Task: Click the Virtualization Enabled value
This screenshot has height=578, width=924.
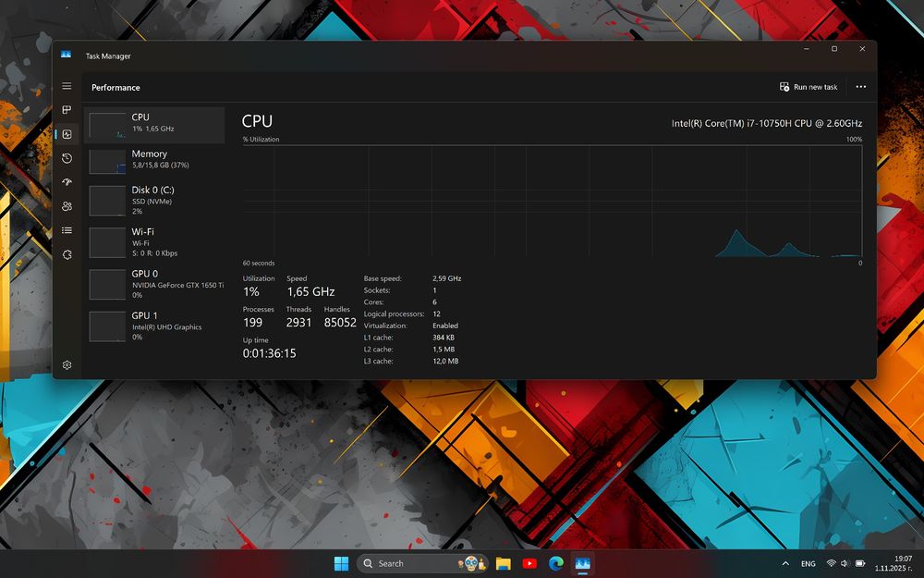Action: [445, 326]
